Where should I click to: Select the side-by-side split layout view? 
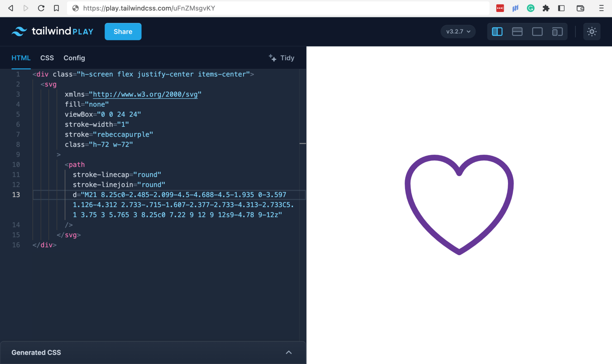tap(497, 31)
